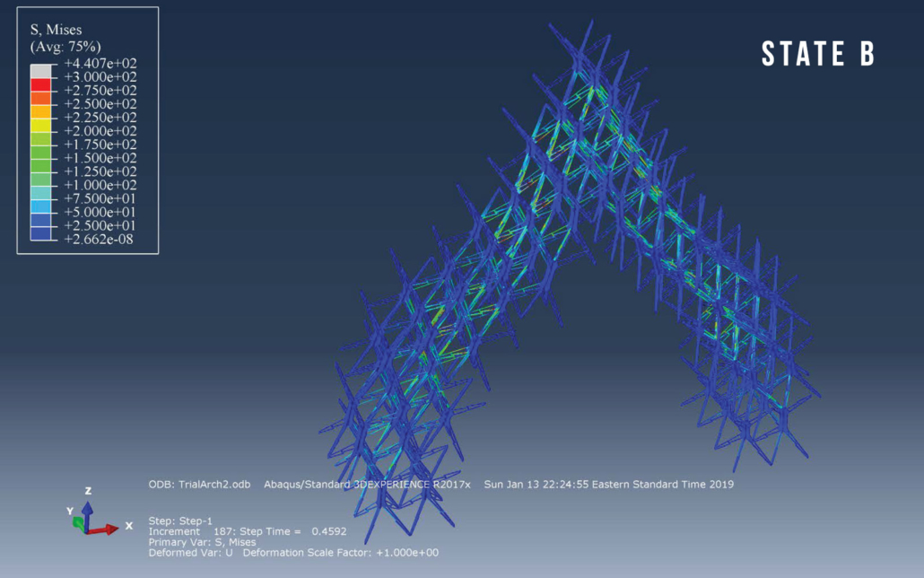Click the 'Primary Var: S, Mises' text
Screen dimensions: 924x578
pos(202,542)
